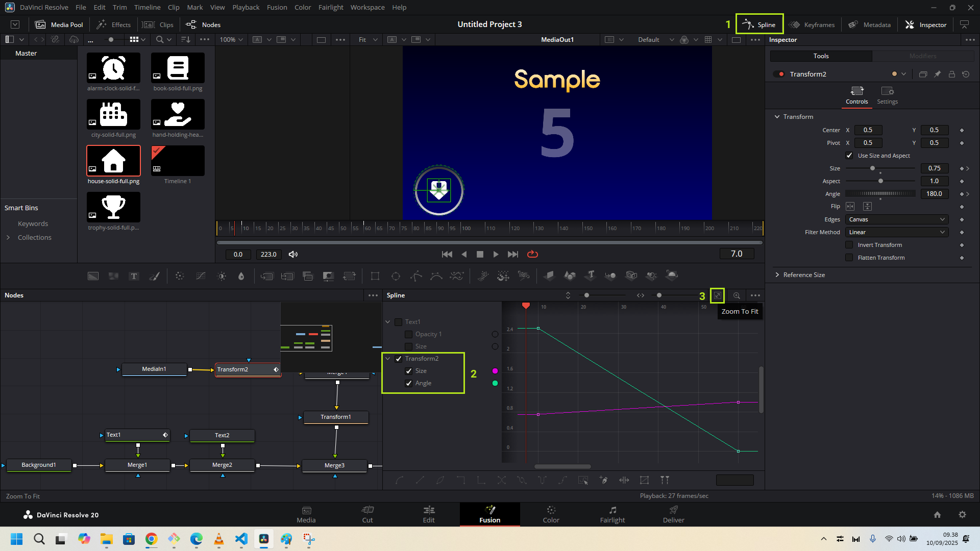The height and width of the screenshot is (551, 980).
Task: Click the Media Pool button
Action: point(59,24)
